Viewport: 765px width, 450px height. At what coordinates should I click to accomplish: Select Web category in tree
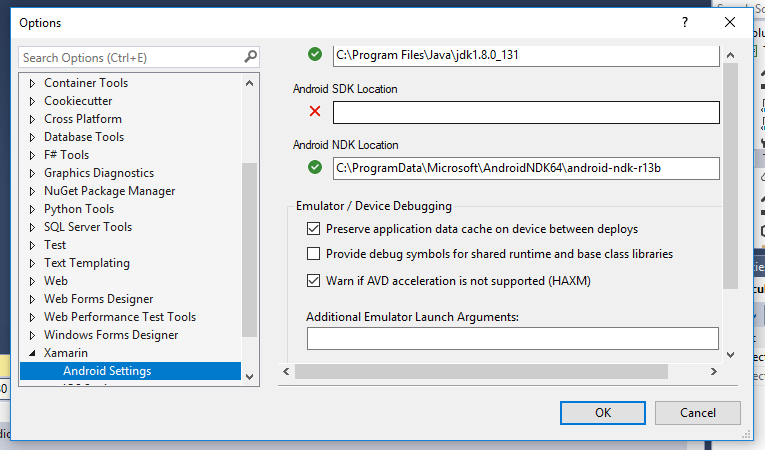coord(56,281)
